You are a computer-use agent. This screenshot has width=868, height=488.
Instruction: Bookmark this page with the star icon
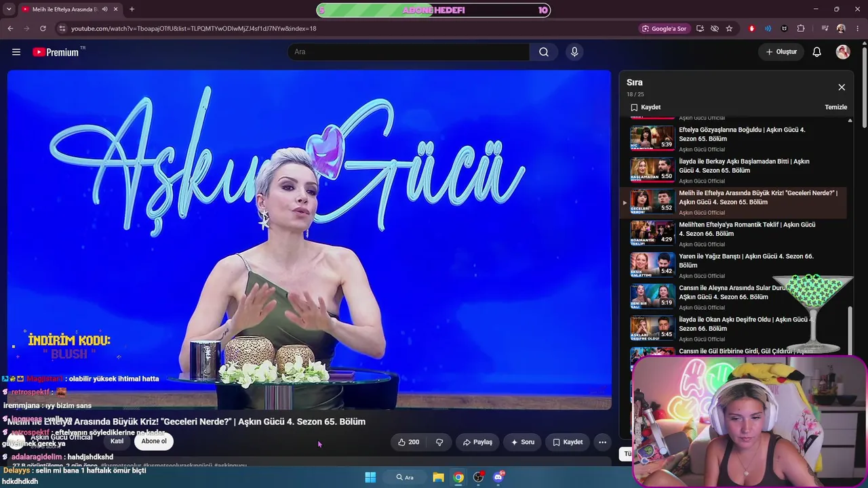click(x=729, y=28)
